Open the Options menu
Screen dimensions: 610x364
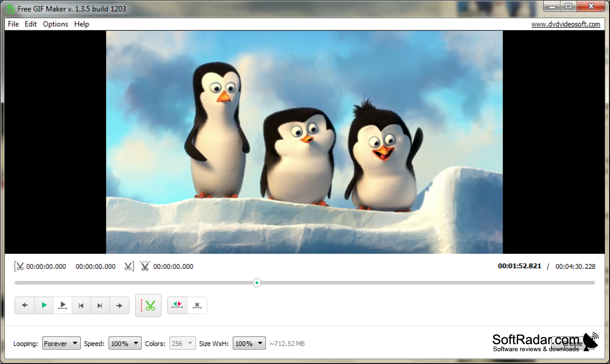[55, 24]
